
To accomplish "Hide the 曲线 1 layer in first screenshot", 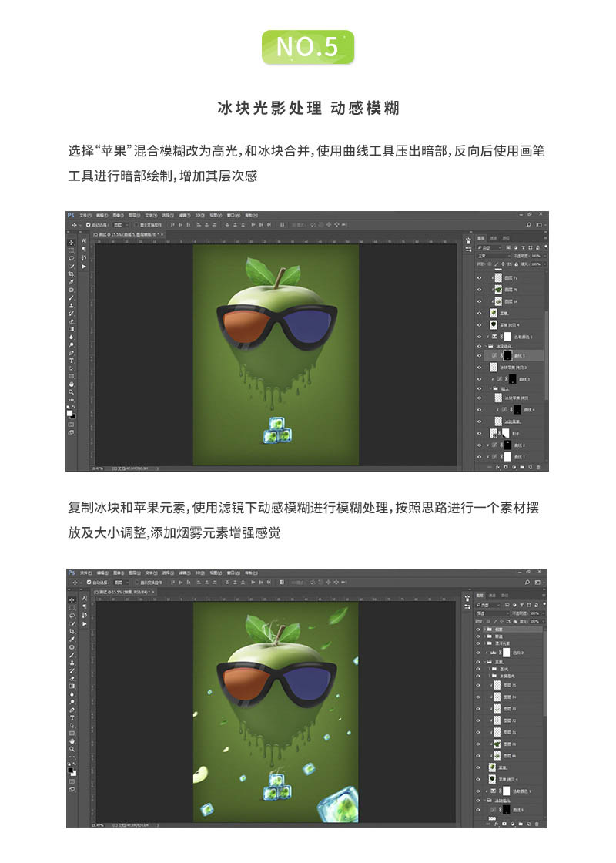I will (x=479, y=457).
